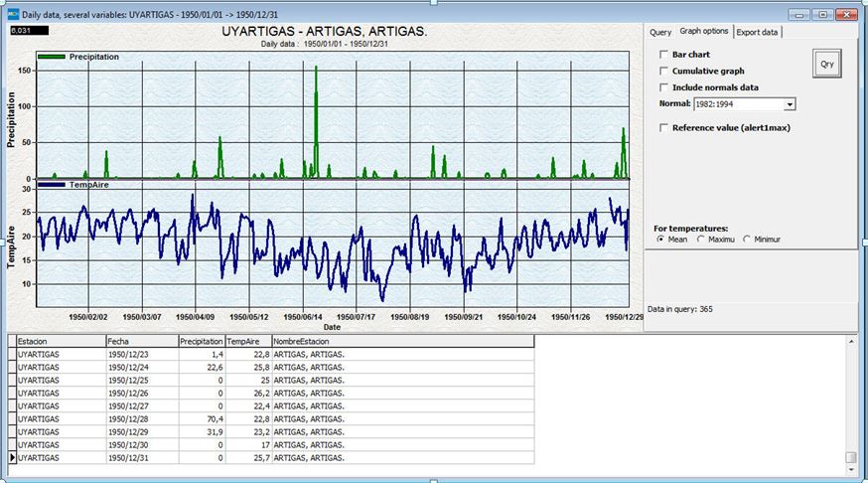
Task: Switch to the Query tab
Action: click(660, 32)
